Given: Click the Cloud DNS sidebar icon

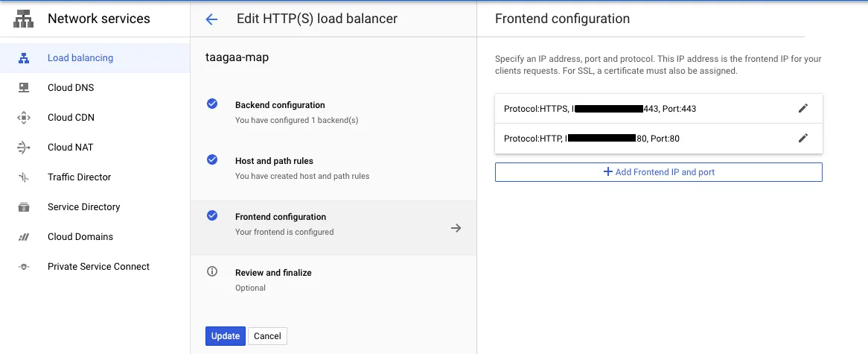Looking at the screenshot, I should [x=24, y=88].
